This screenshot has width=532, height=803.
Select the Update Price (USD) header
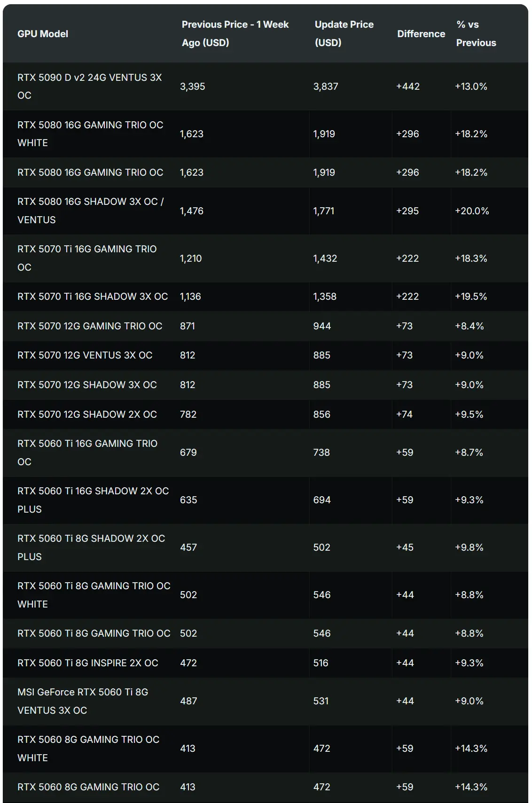pos(344,33)
